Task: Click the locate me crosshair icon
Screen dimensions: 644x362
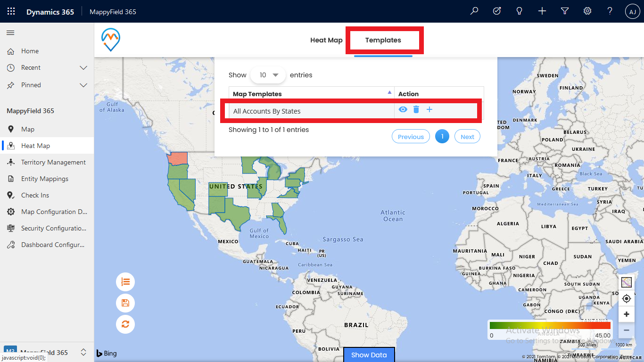Action: click(627, 298)
